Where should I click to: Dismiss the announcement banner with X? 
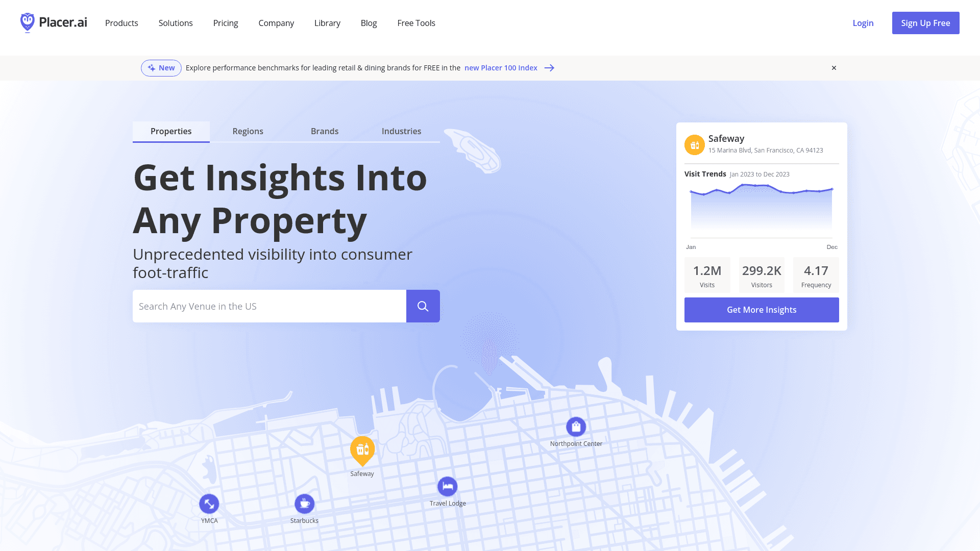point(834,68)
